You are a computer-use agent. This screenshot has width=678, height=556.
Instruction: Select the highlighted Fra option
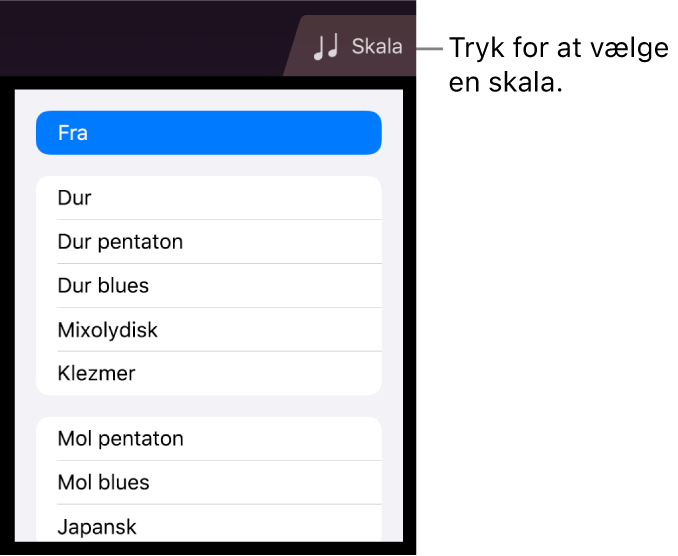[x=208, y=133]
